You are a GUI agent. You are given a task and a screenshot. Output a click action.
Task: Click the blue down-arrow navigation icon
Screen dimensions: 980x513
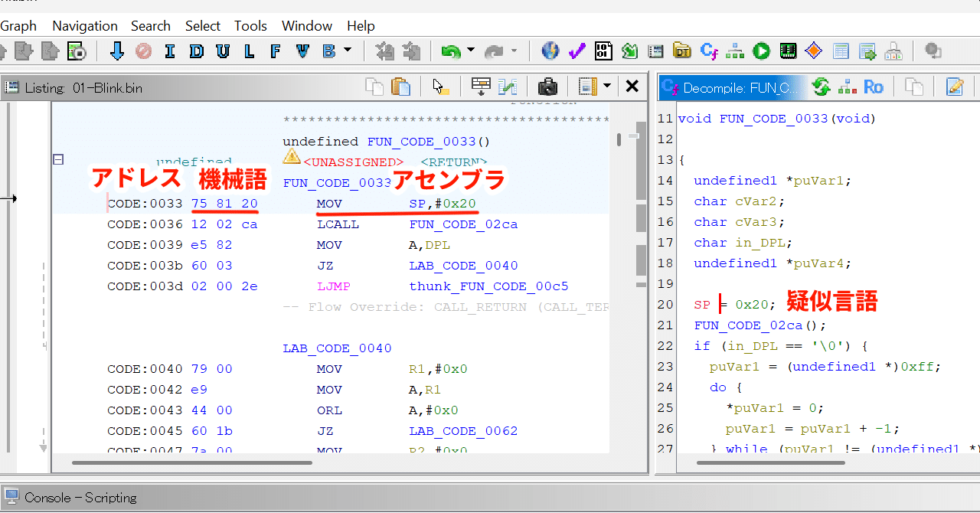[117, 51]
